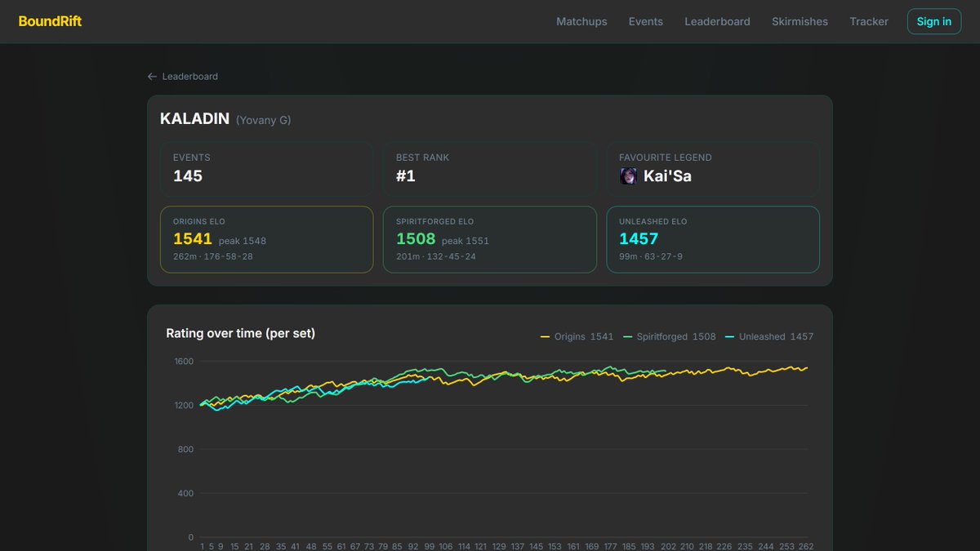Click the back arrow icon beside Leaderboard
The height and width of the screenshot is (551, 980).
pyautogui.click(x=152, y=77)
